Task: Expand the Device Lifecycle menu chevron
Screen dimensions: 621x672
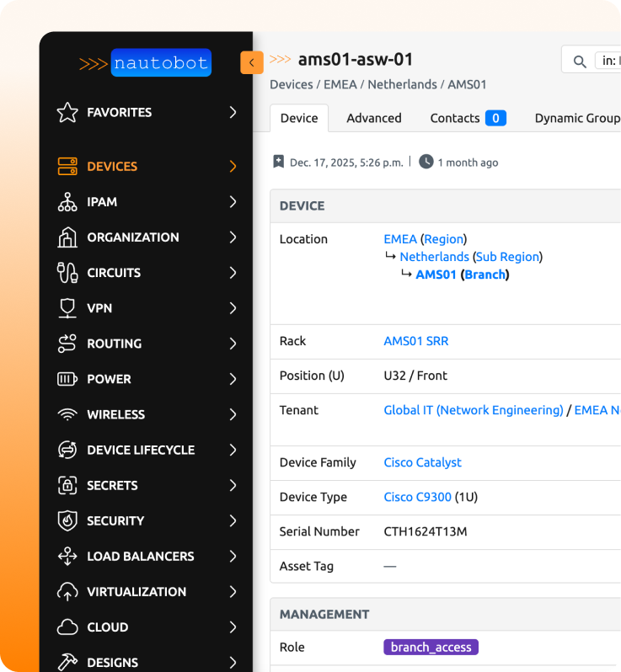Action: coord(233,450)
